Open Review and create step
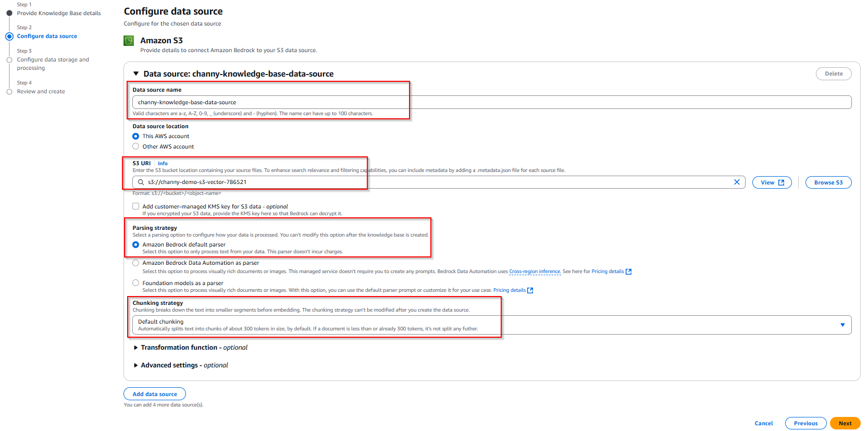868x431 pixels. point(41,91)
